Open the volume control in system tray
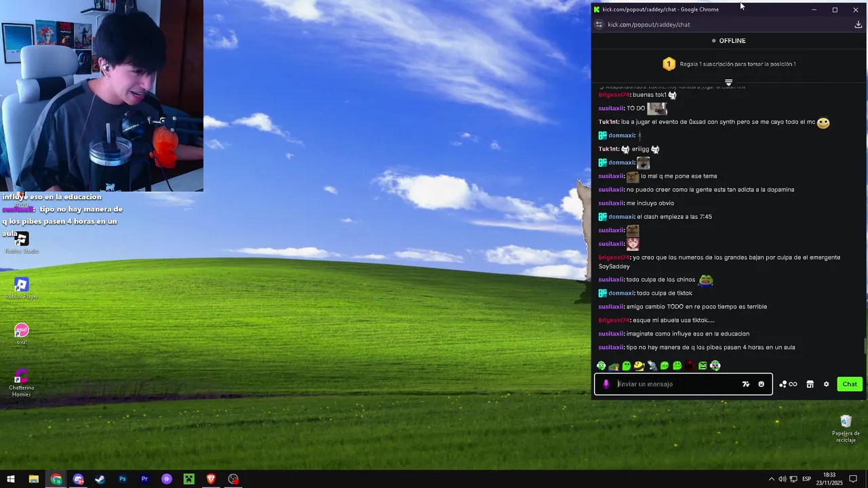Viewport: 868px width, 488px height. pos(782,479)
